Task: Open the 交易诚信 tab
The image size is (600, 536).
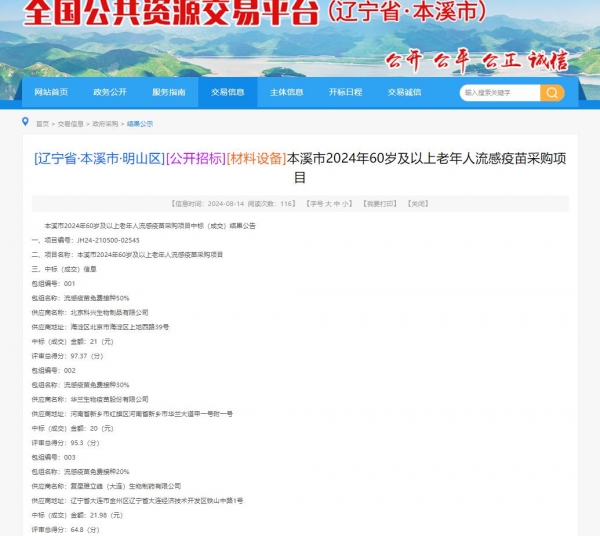Action: tap(405, 92)
